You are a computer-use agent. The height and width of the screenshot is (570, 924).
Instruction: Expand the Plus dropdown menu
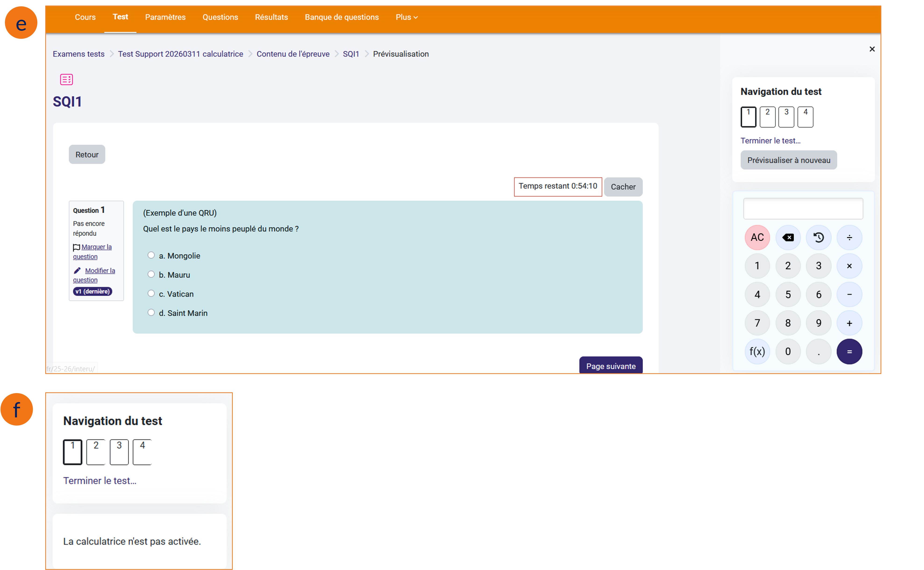click(406, 17)
